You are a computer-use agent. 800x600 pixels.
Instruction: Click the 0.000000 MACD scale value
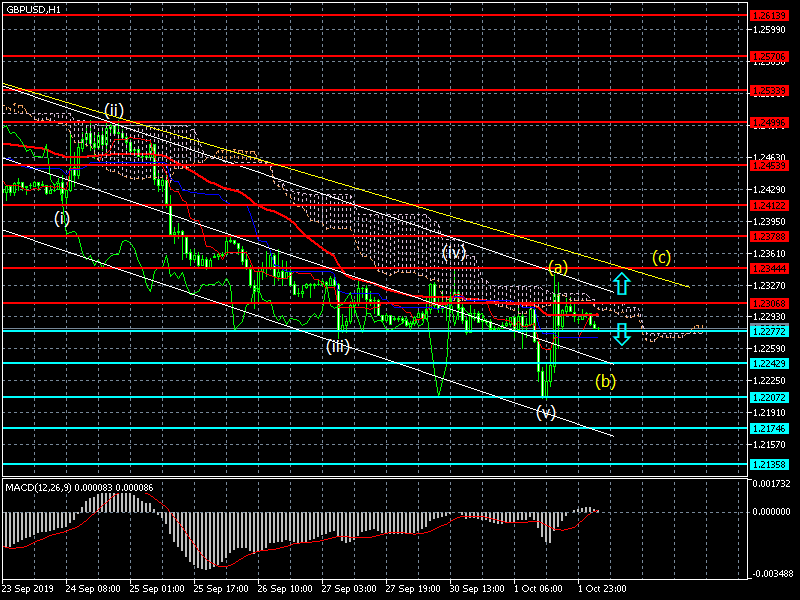pyautogui.click(x=771, y=512)
